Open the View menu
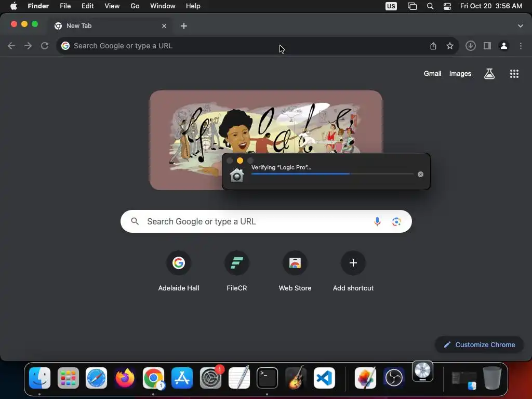 pos(112,6)
